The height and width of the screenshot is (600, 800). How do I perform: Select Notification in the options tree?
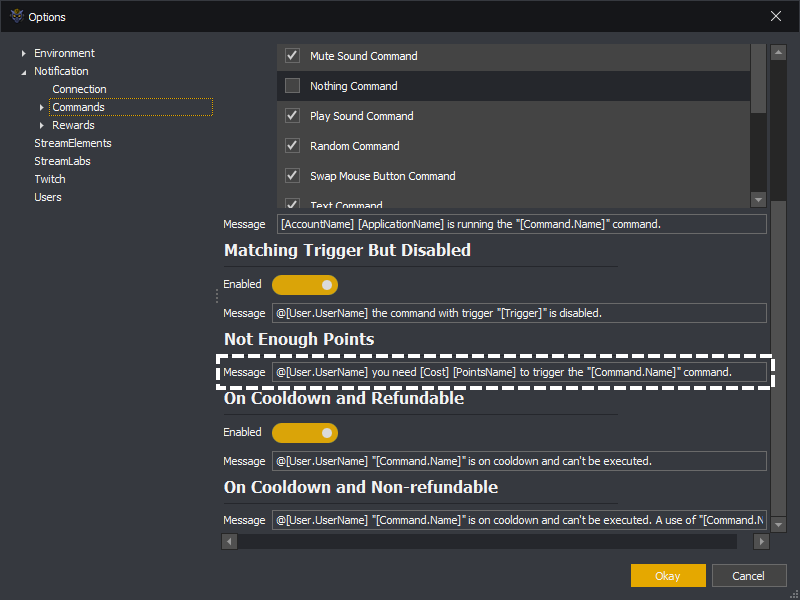(61, 71)
